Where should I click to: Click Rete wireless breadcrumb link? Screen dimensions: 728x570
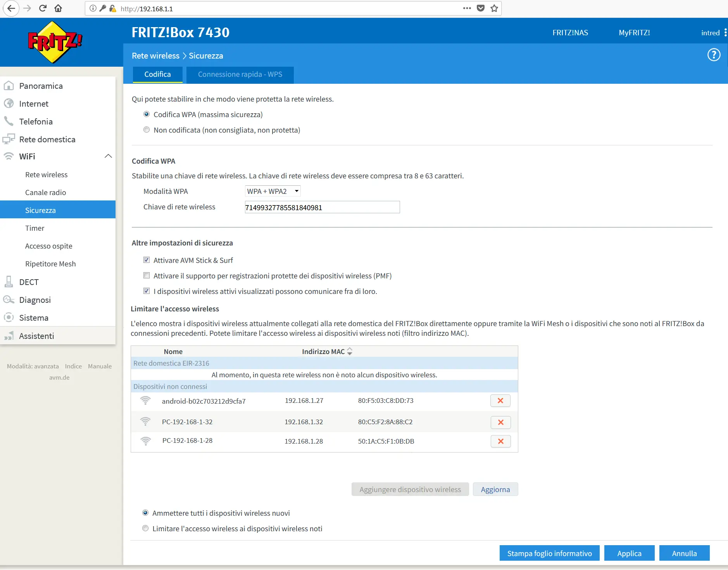155,55
